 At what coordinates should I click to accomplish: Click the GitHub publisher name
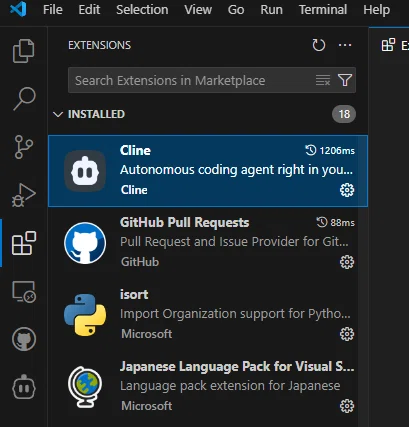click(140, 262)
